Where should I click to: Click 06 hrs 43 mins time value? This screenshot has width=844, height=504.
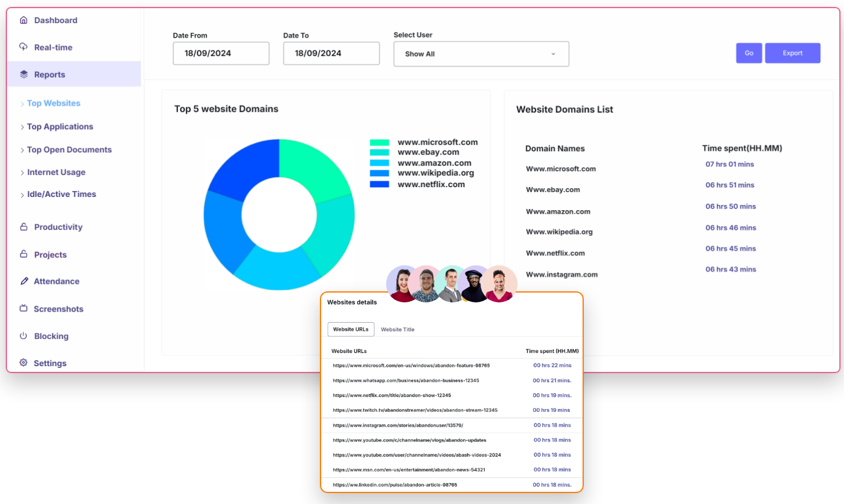[731, 269]
